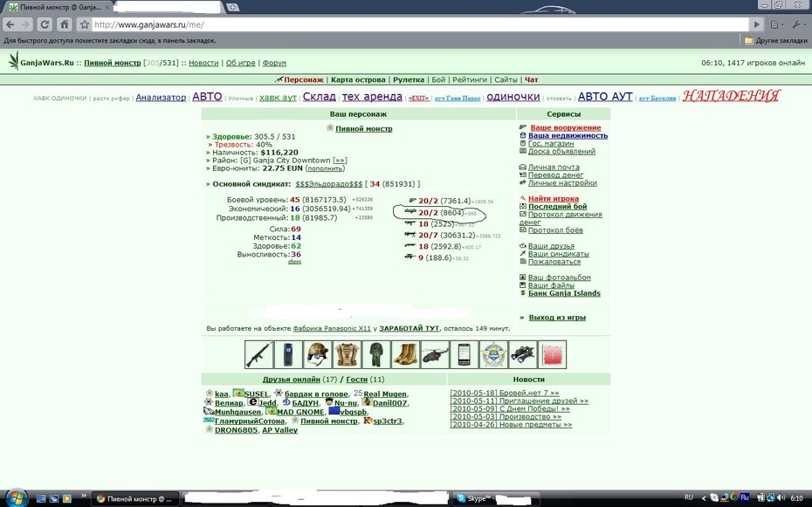
Task: Open friend profile MAD GNOME
Action: point(300,413)
